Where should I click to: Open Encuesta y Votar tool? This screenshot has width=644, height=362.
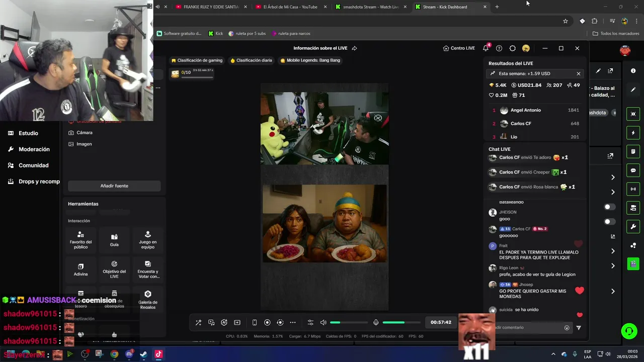pos(148,269)
